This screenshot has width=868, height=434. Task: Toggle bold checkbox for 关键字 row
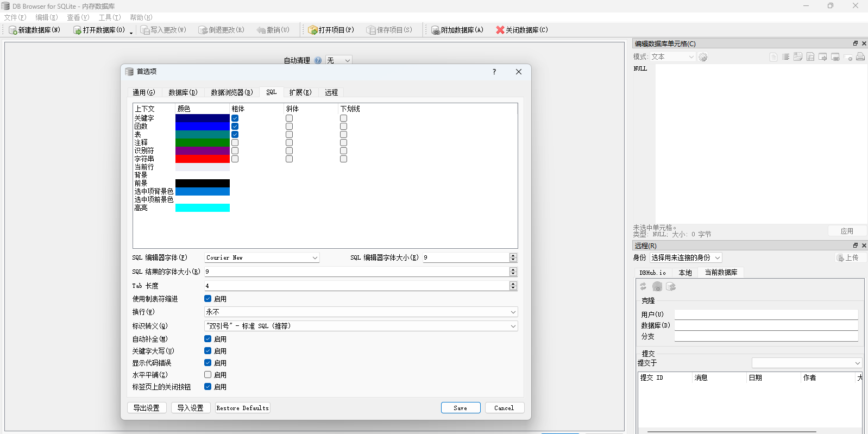coord(235,118)
